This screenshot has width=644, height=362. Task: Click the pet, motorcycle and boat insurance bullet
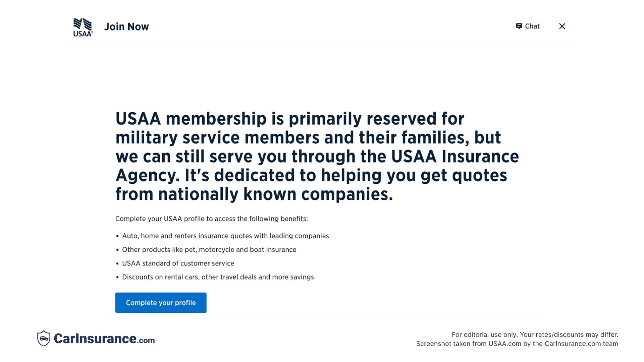tap(209, 250)
